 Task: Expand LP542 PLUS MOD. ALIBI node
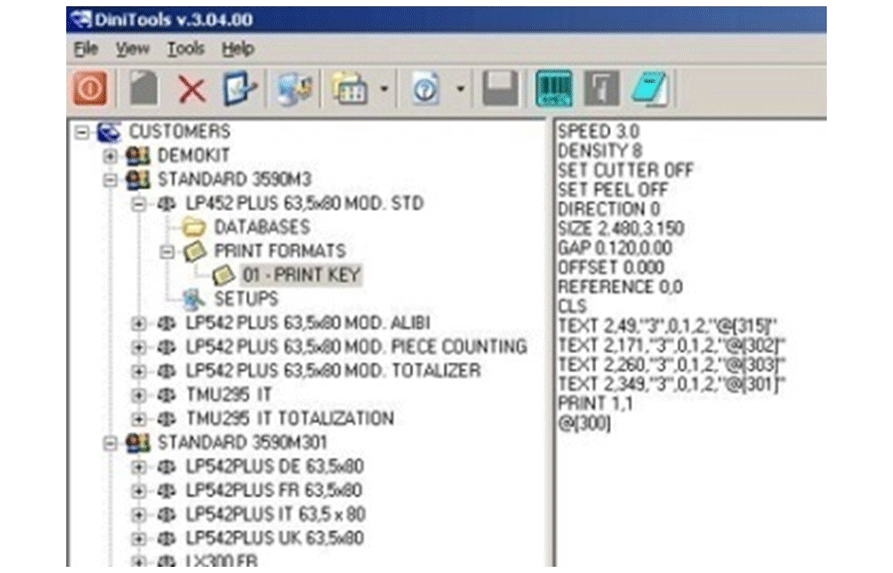[139, 323]
